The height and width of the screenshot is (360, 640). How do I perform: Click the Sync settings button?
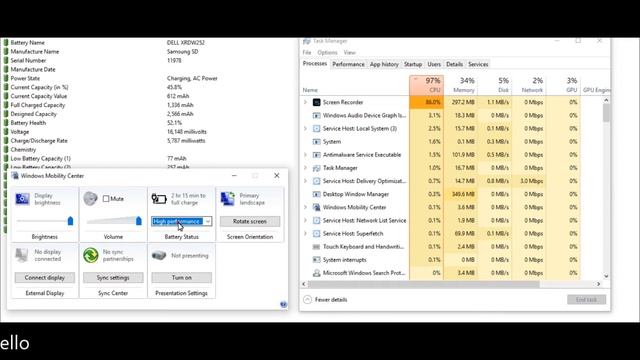[x=113, y=278]
